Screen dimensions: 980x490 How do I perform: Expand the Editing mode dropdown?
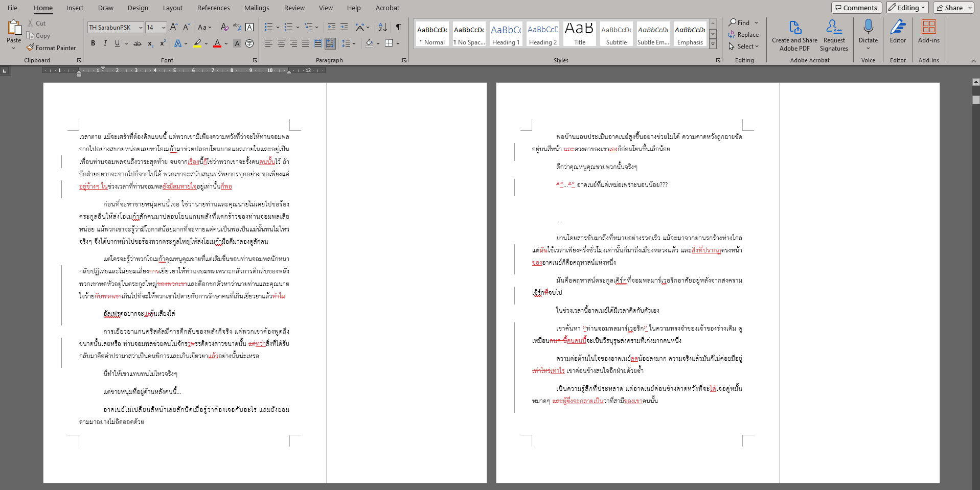[906, 8]
